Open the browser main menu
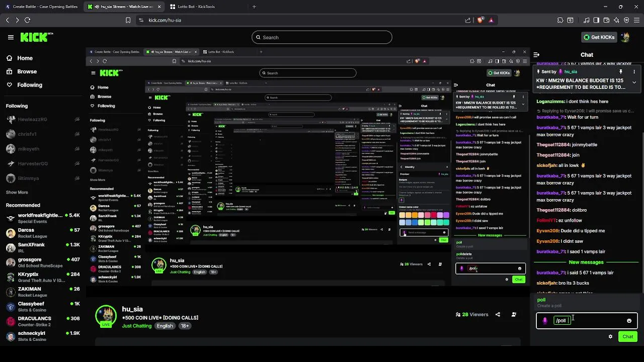Image resolution: width=644 pixels, height=362 pixels. pos(636,20)
